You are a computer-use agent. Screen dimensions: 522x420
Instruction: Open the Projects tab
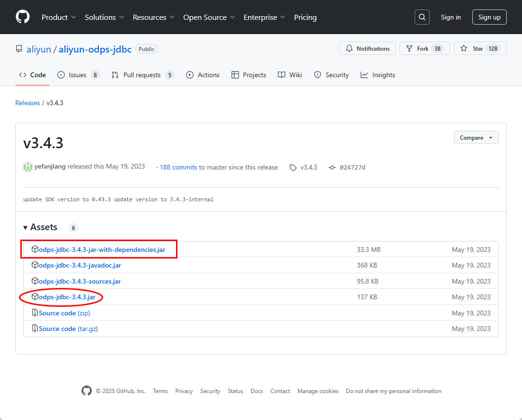pyautogui.click(x=248, y=75)
